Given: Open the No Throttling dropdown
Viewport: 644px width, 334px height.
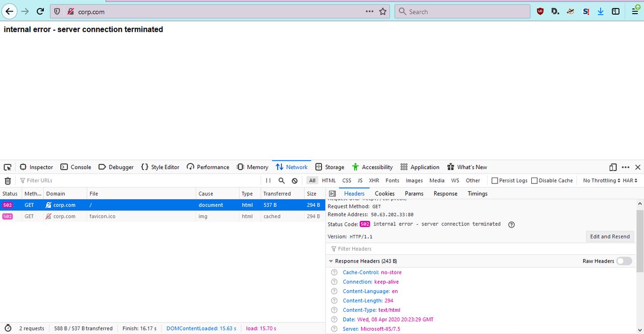Looking at the screenshot, I should (601, 181).
